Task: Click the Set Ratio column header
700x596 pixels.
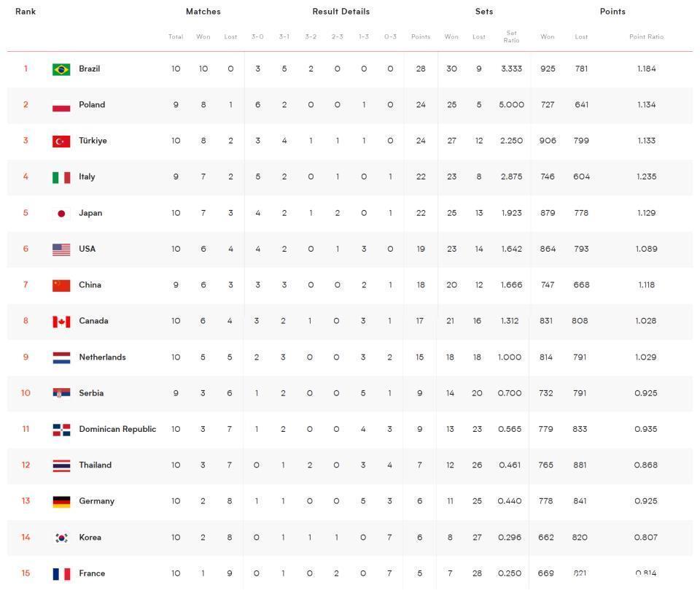Action: pyautogui.click(x=511, y=36)
